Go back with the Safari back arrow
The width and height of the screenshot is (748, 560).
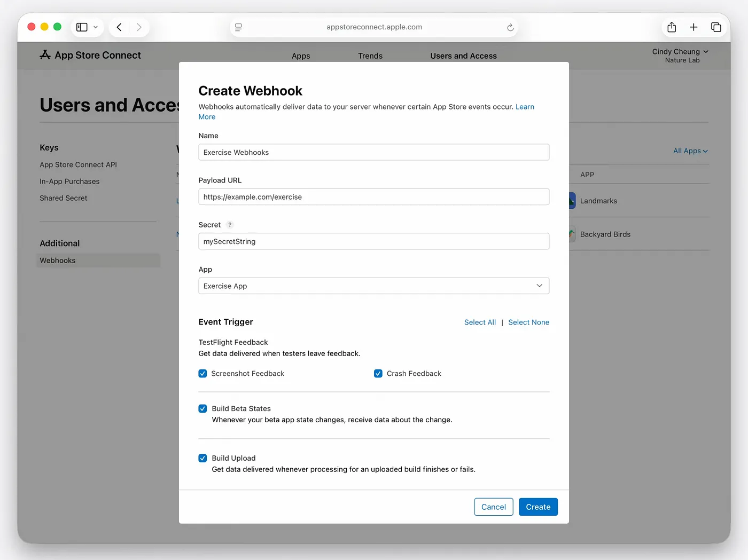pyautogui.click(x=119, y=27)
